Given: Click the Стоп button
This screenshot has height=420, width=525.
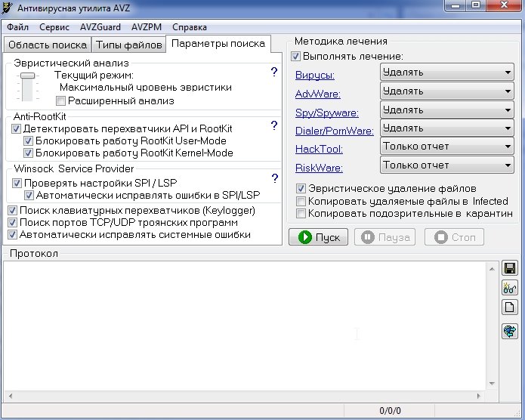Looking at the screenshot, I should tap(454, 237).
